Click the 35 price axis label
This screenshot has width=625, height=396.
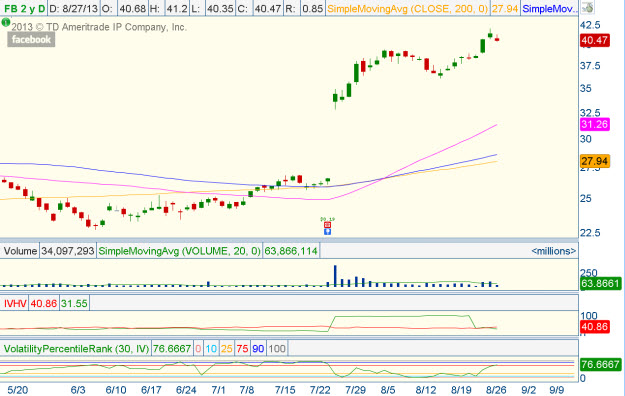tap(586, 88)
